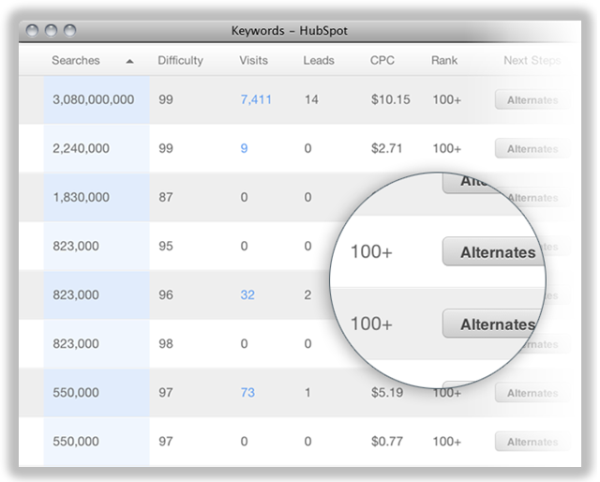Sort by the Visits column header
Viewport: 600px width, 482px height.
pos(253,62)
